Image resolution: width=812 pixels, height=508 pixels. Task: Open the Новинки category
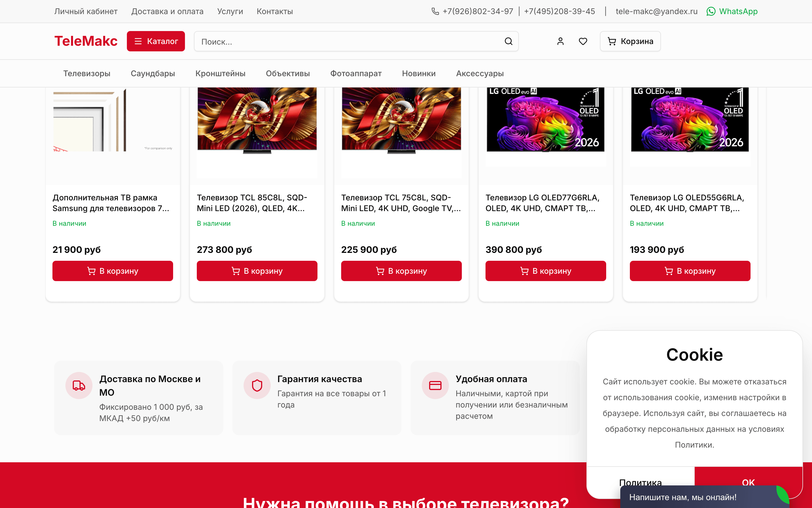coord(419,74)
